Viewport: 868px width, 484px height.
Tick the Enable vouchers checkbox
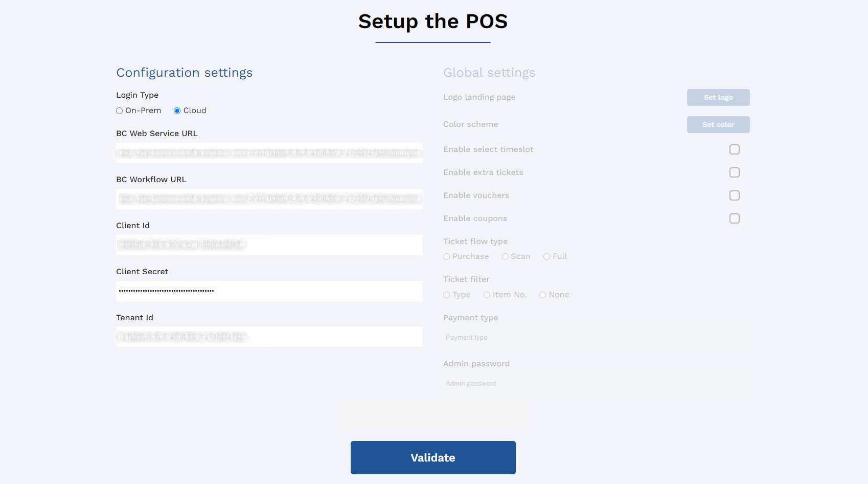coord(735,195)
